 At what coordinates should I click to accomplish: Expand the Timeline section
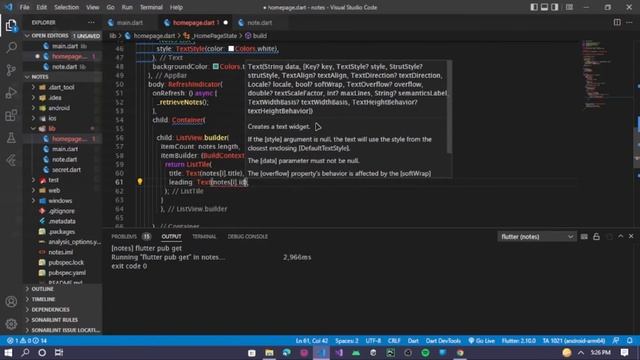click(43, 299)
